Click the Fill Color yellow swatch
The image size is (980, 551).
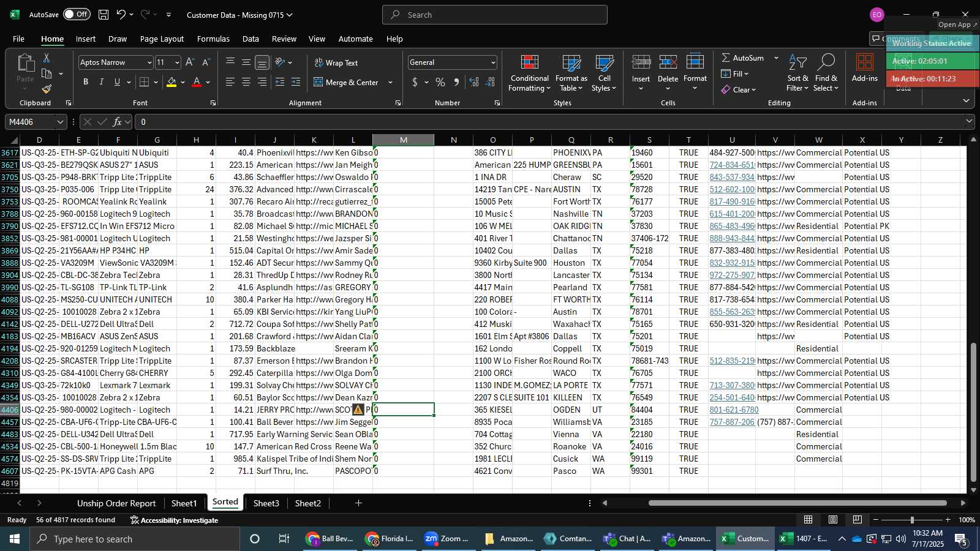pyautogui.click(x=171, y=83)
